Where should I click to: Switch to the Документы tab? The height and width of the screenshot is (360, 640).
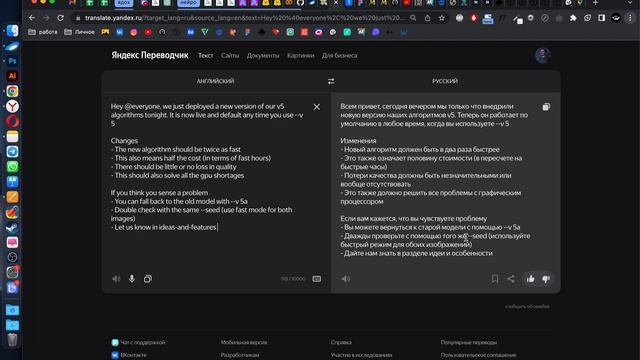click(263, 56)
